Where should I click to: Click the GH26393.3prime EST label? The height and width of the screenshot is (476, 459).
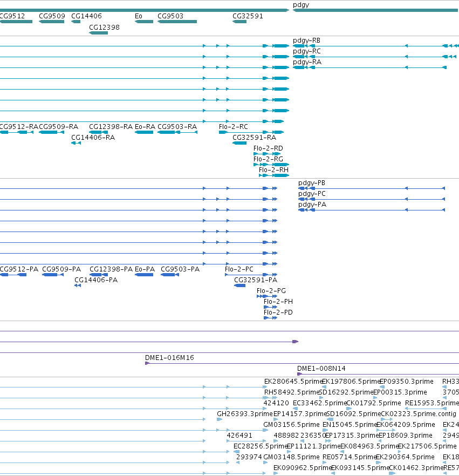pyautogui.click(x=244, y=414)
